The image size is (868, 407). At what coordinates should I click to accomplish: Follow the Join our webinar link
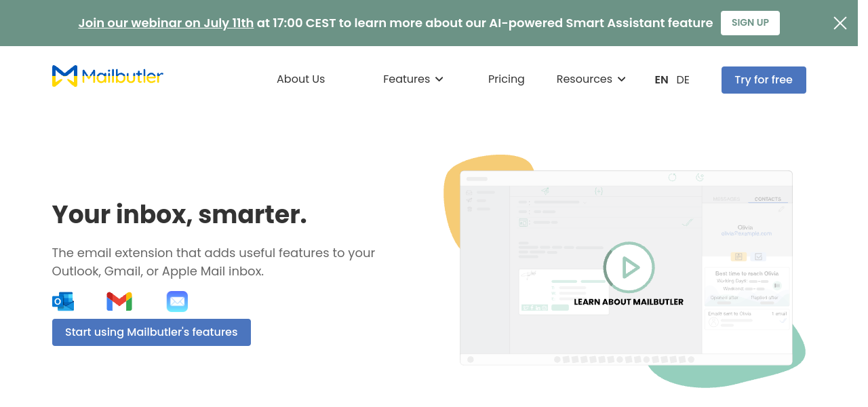(165, 23)
